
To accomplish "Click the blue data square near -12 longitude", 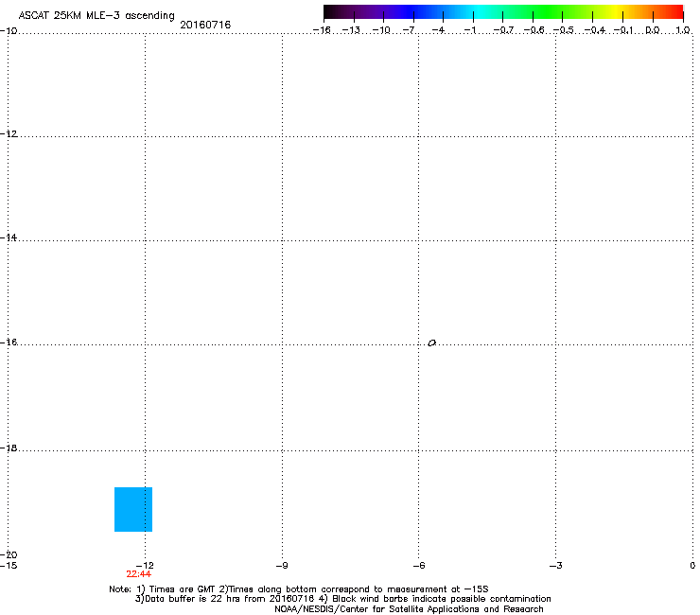I will pos(133,509).
